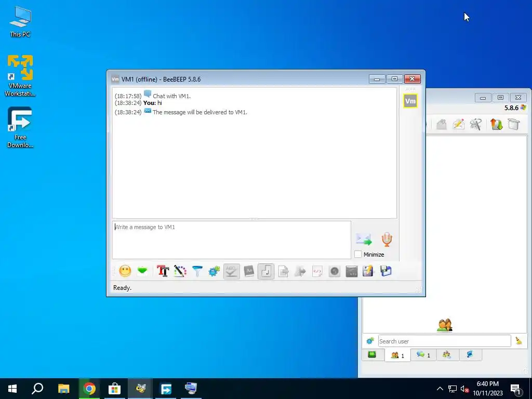Screen dimensions: 532x399
Task: Switch to the green screen tab
Action: point(372,354)
